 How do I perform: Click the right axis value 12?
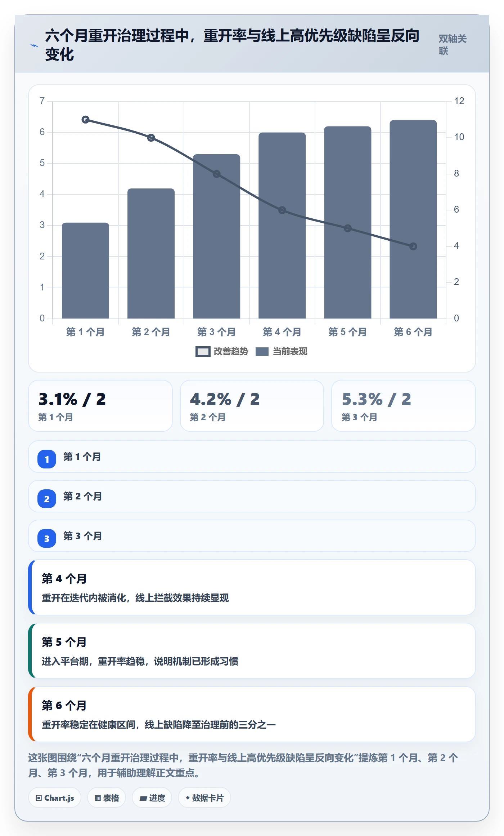tap(459, 101)
